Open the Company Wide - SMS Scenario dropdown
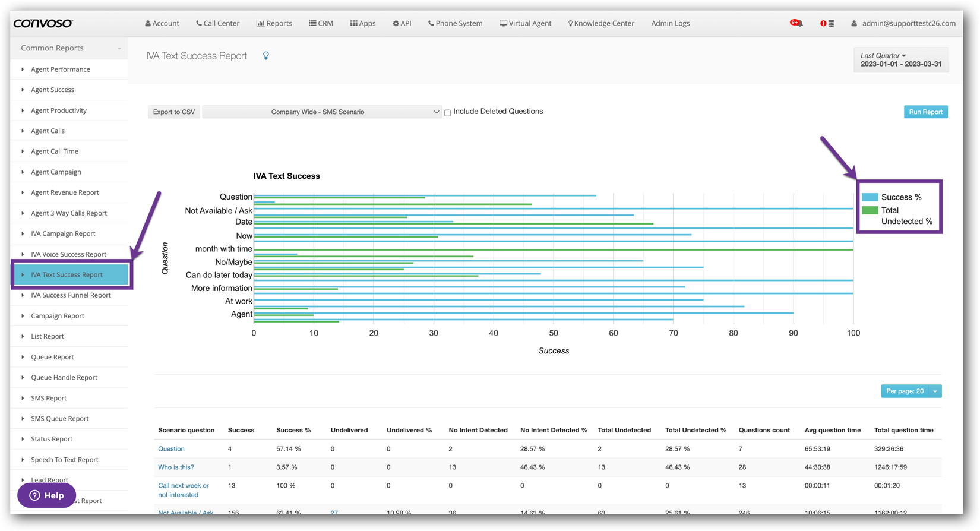The height and width of the screenshot is (531, 980). point(321,112)
